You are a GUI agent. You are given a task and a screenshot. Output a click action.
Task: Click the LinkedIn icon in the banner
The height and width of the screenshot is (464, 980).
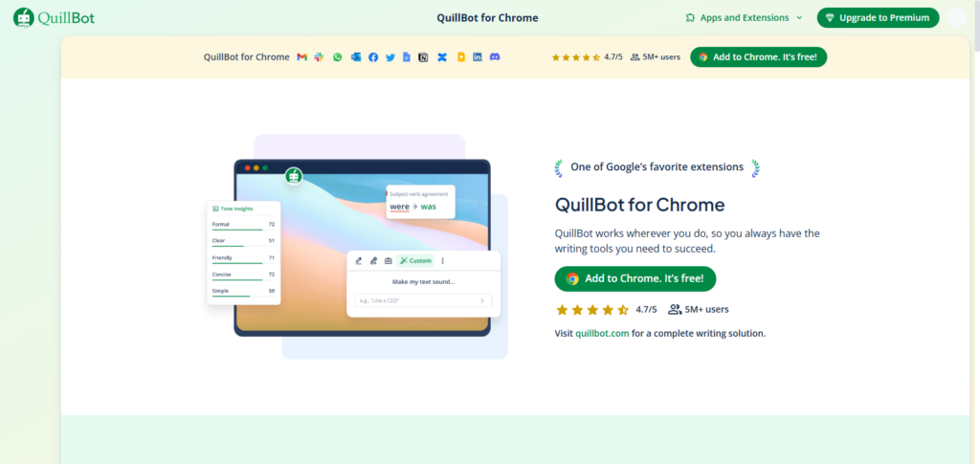(x=478, y=57)
